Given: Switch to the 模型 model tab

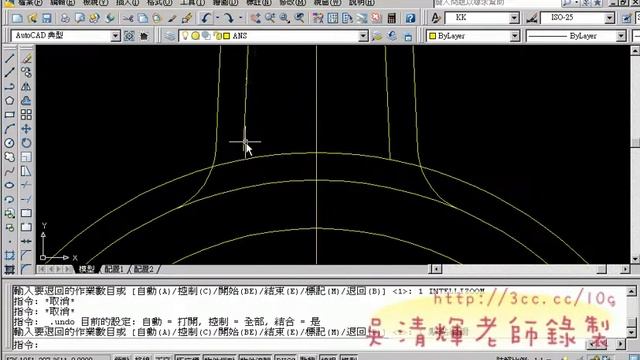Looking at the screenshot, I should click(86, 269).
